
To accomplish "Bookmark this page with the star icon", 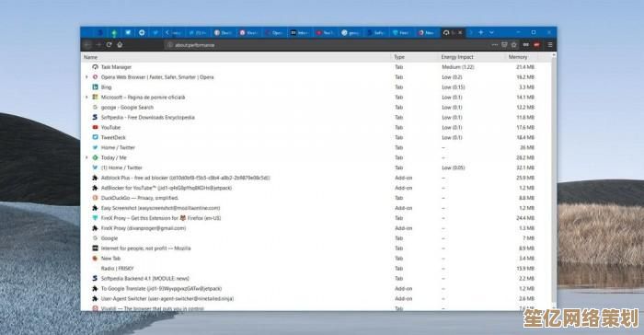I will (513, 44).
